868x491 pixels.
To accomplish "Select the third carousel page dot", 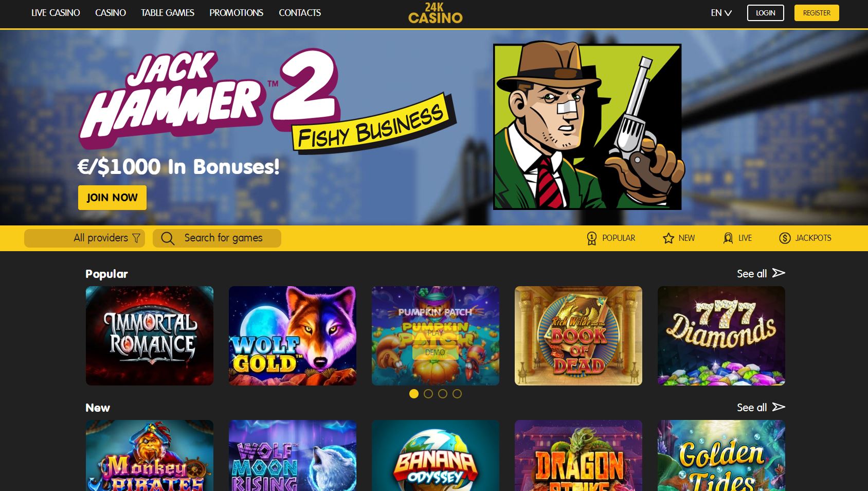I will click(443, 394).
